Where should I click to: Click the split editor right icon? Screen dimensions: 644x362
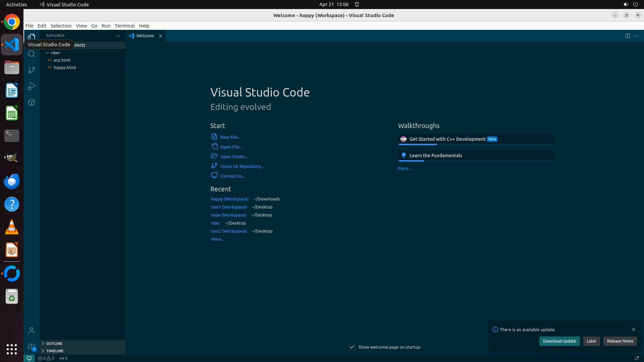[x=627, y=36]
